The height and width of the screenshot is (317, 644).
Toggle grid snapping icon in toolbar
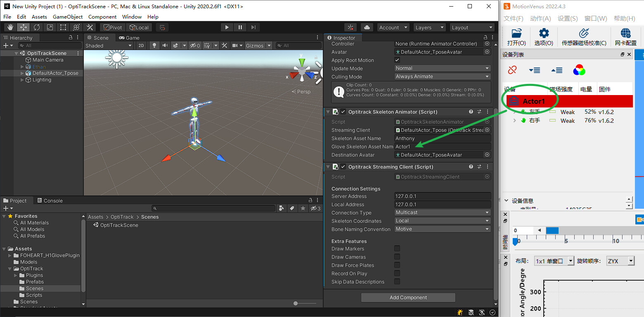coord(162,27)
